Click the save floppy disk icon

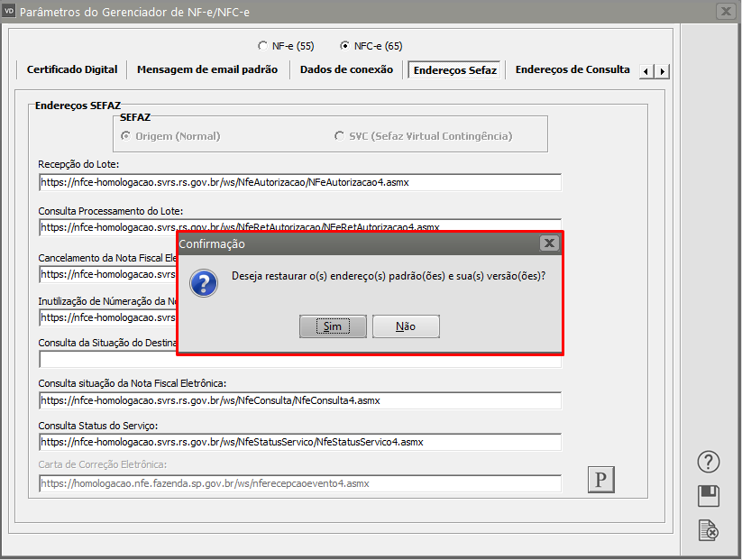[709, 496]
